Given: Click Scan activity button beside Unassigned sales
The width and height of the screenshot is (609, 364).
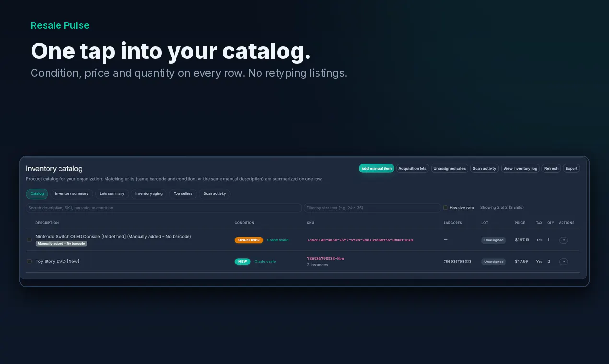Looking at the screenshot, I should 484,169.
